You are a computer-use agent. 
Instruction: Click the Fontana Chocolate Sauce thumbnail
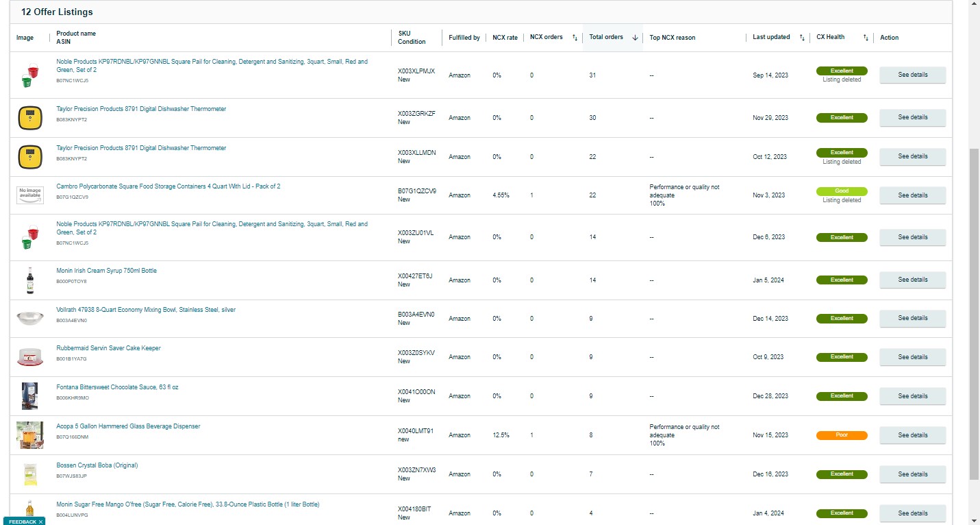[x=29, y=396]
